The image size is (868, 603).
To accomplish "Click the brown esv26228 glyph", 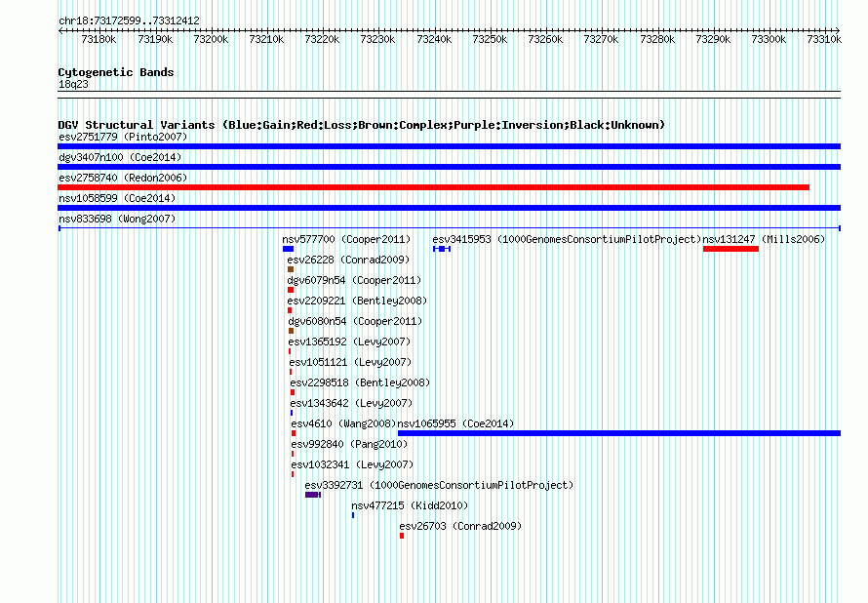I will pyautogui.click(x=291, y=269).
